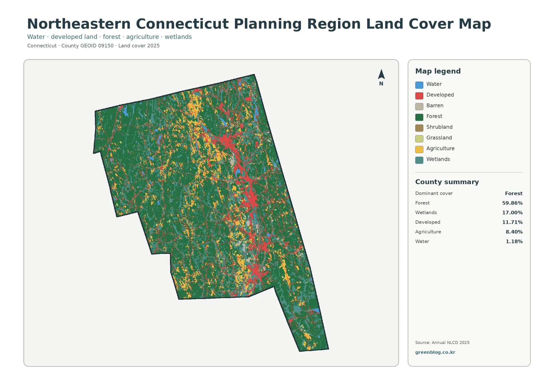This screenshot has width=554, height=392.
Task: Click the Forest green legend swatch
Action: click(419, 117)
